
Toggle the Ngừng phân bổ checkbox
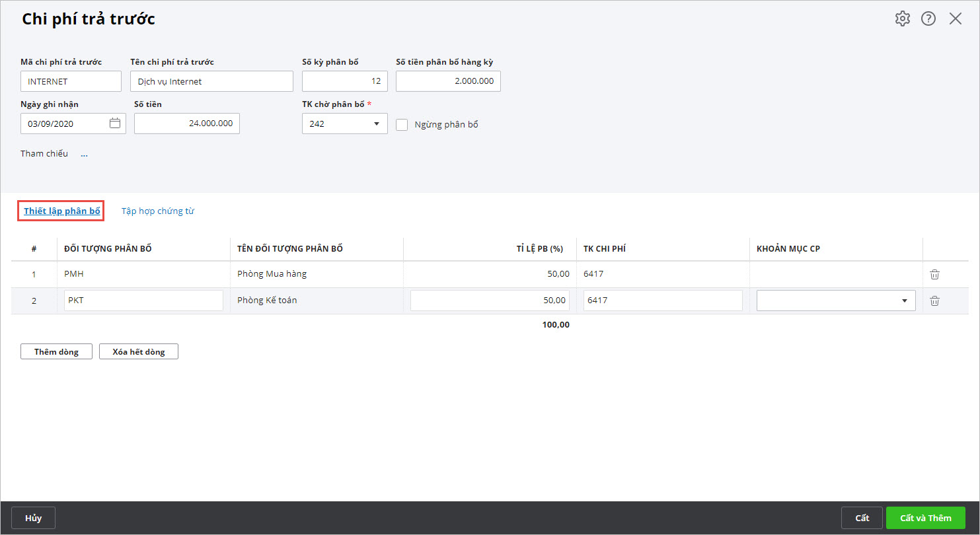click(402, 124)
